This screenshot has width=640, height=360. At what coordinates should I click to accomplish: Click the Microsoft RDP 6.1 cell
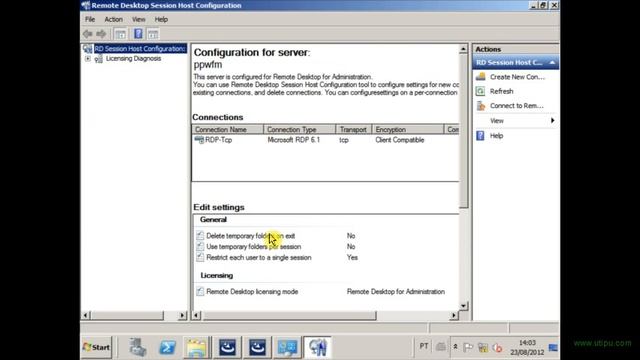293,140
